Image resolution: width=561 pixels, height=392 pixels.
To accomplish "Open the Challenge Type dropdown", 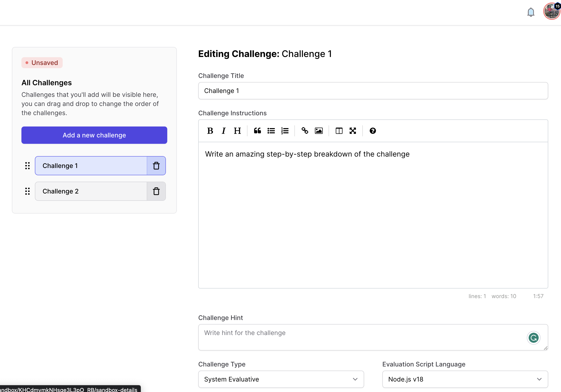I will (281, 379).
